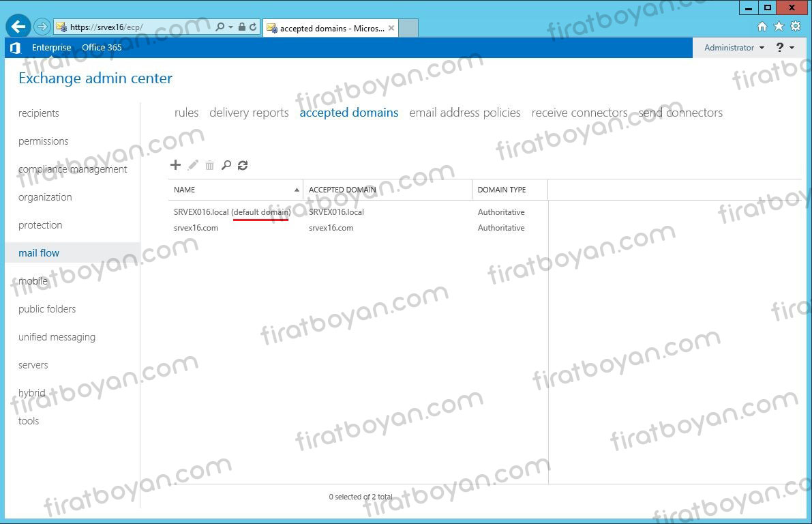Screen dimensions: 812x524
Task: Maximize the browser window
Action: pos(768,8)
